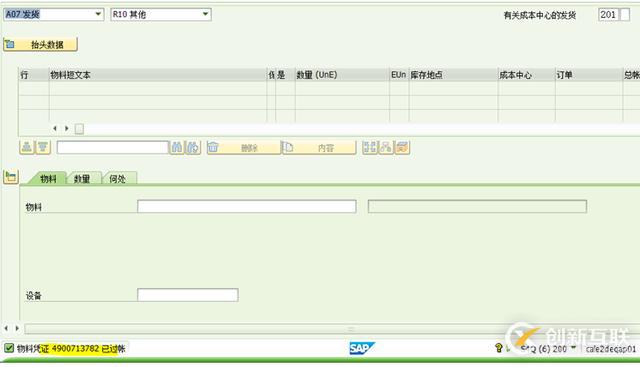
Task: Click the hierarchy structure toolbar icon
Action: [386, 147]
